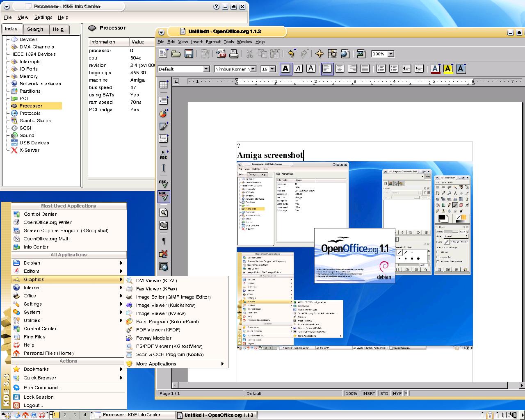Screen dimensions: 525x420
Task: Click the INSRT mode field in status bar
Action: tap(369, 393)
